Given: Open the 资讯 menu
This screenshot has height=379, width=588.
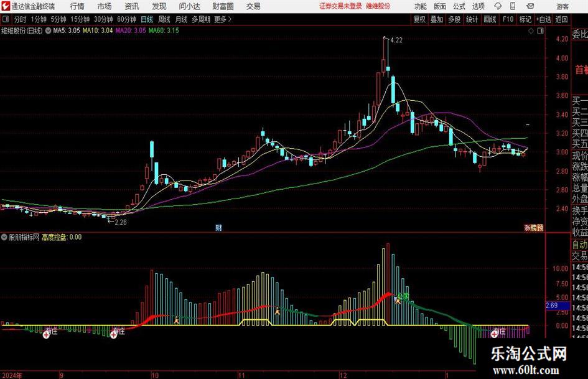Looking at the screenshot, I should [x=132, y=6].
